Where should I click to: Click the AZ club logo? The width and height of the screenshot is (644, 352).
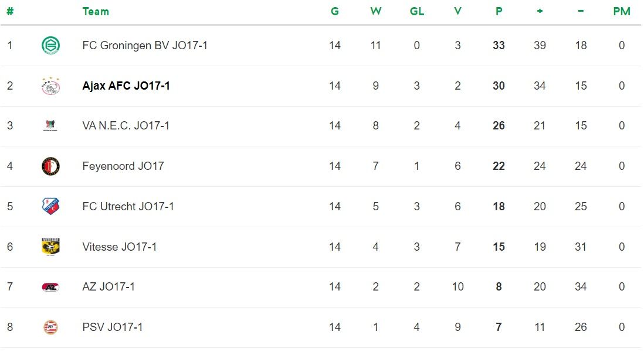(x=50, y=287)
